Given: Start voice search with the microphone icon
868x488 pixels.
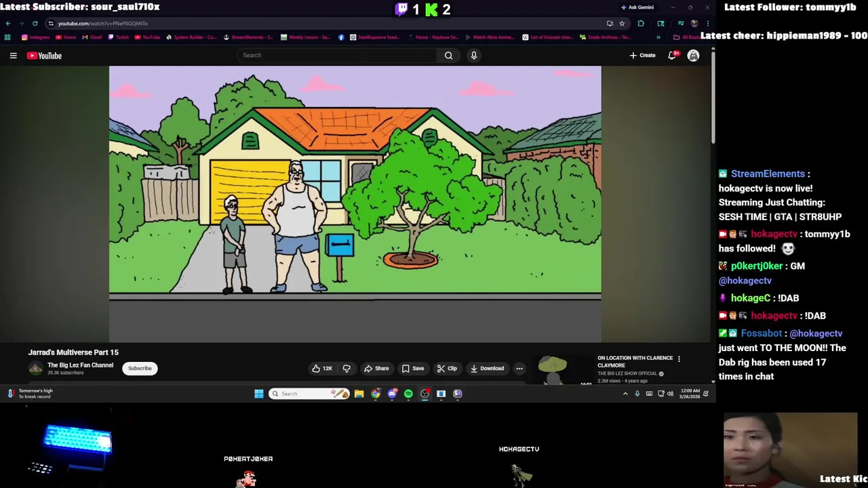Looking at the screenshot, I should [474, 56].
